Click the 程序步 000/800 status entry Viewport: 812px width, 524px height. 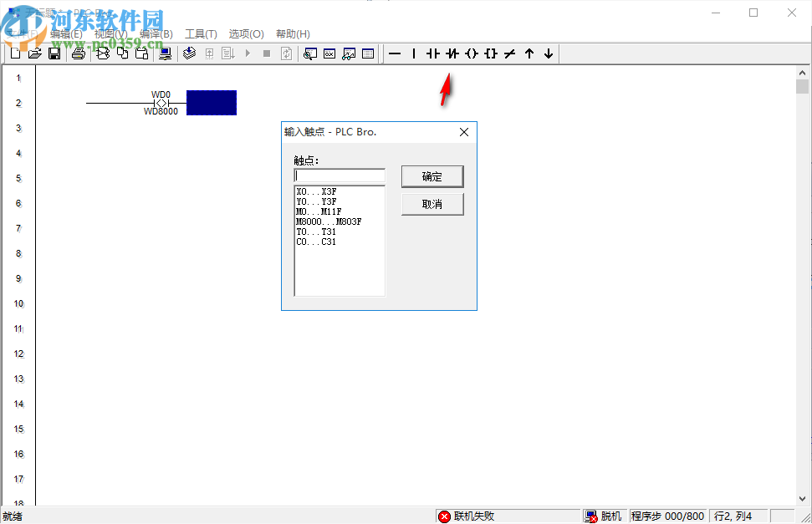click(x=667, y=516)
